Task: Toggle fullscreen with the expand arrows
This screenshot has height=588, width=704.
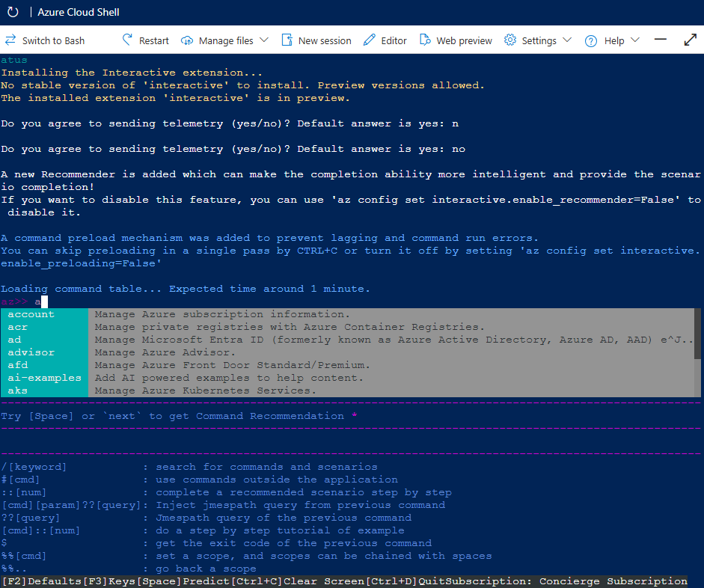Action: 689,39
